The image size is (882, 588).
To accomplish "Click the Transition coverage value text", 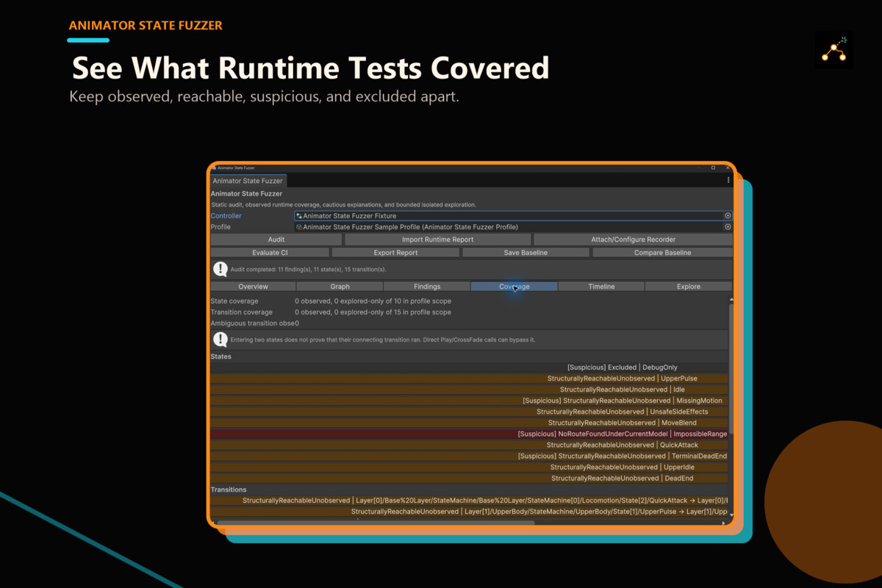I will coord(373,312).
